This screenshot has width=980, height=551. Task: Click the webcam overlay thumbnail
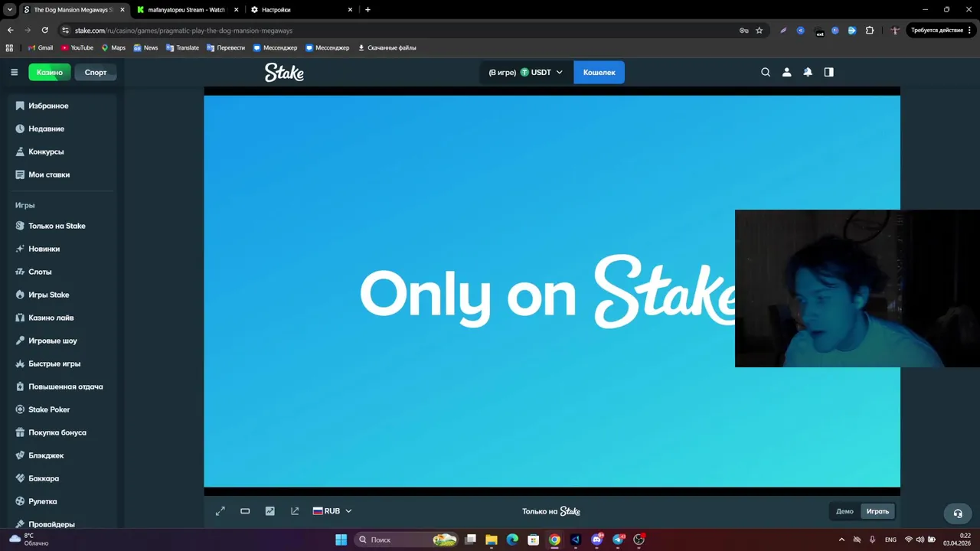pos(857,289)
